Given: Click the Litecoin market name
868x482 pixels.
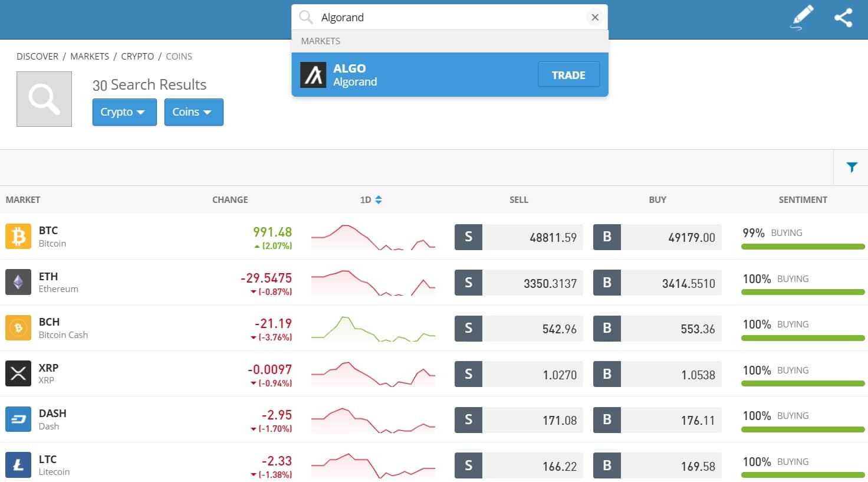Looking at the screenshot, I should 54,472.
